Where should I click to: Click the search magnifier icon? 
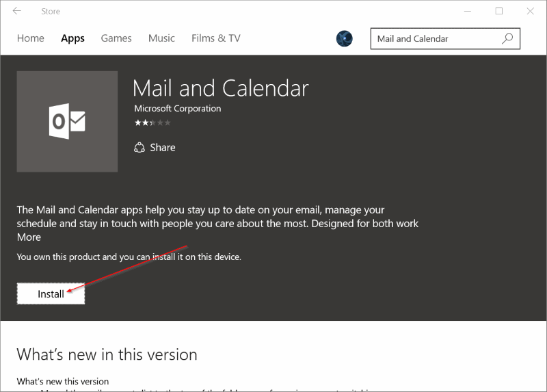[x=507, y=38]
